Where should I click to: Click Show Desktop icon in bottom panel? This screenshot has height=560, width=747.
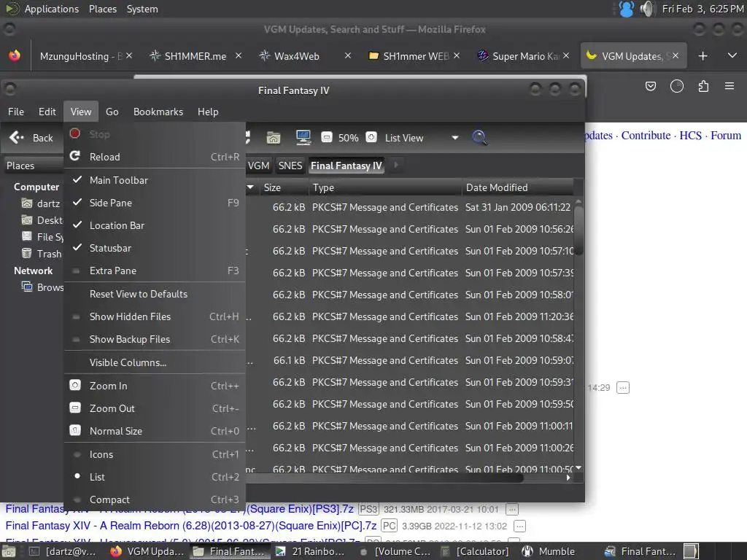click(x=7, y=551)
